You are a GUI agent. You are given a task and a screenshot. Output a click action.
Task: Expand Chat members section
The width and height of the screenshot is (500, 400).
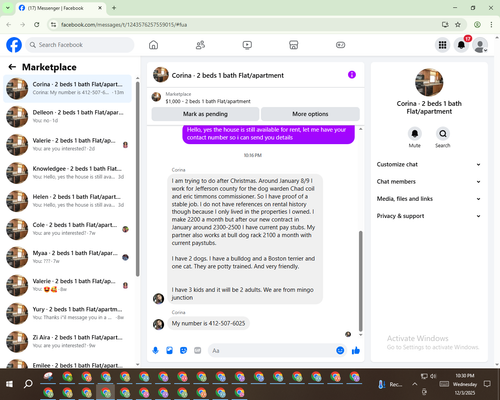(429, 182)
